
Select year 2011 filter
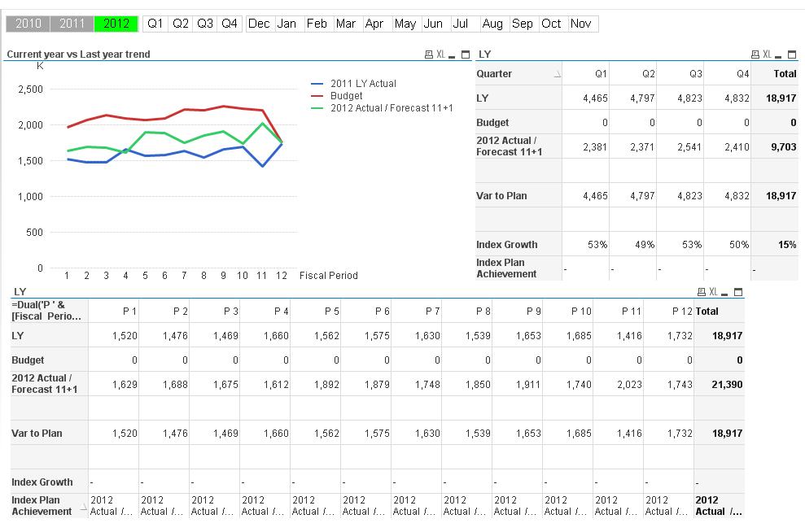pos(72,24)
